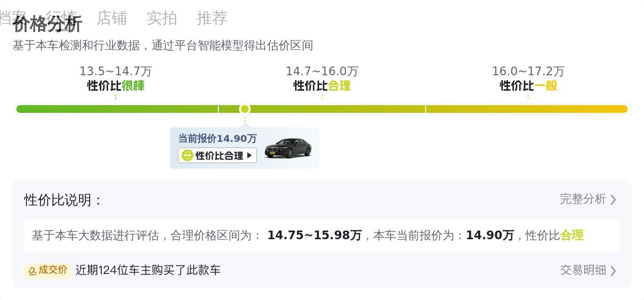This screenshot has height=300, width=644.
Task: Click the 成交价 badge icon
Action: click(48, 270)
